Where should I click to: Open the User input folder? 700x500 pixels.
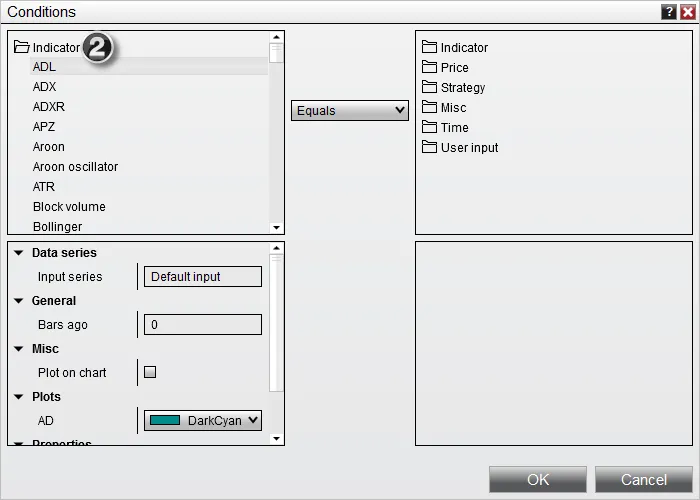click(460, 147)
